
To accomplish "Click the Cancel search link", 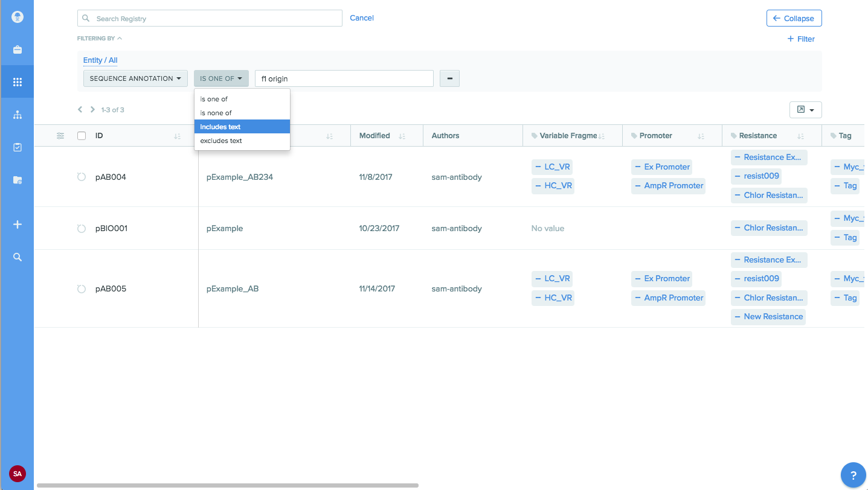I will coord(362,18).
